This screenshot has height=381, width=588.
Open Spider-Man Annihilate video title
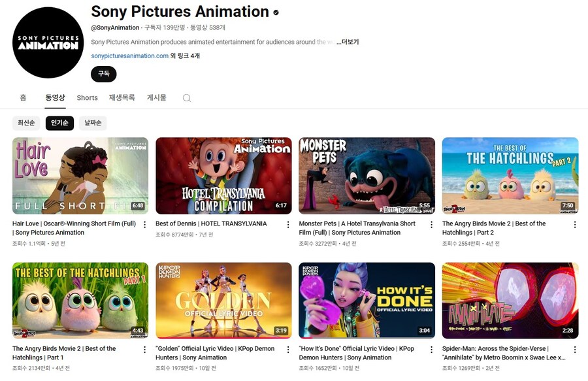point(504,353)
